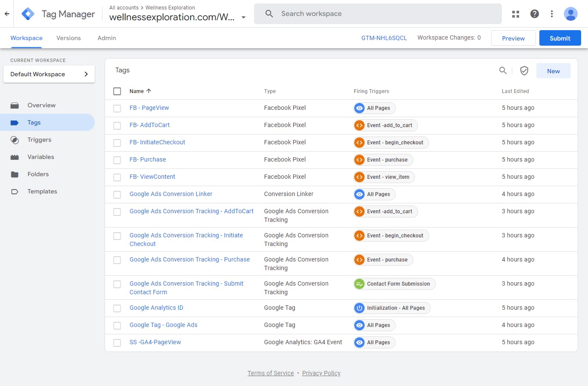Switch to the Admin tab
This screenshot has width=588, height=386.
pyautogui.click(x=107, y=38)
